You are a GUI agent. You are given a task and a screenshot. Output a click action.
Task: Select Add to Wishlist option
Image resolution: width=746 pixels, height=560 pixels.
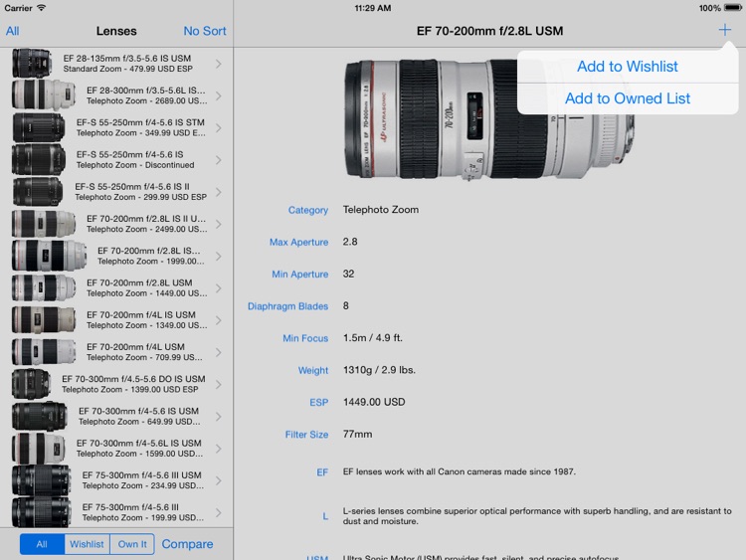pos(627,66)
